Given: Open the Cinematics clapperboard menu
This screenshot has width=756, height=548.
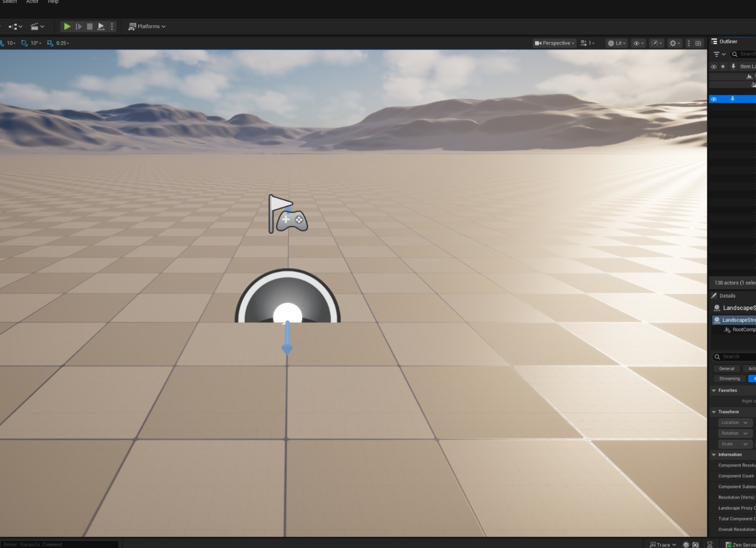Looking at the screenshot, I should 37,26.
